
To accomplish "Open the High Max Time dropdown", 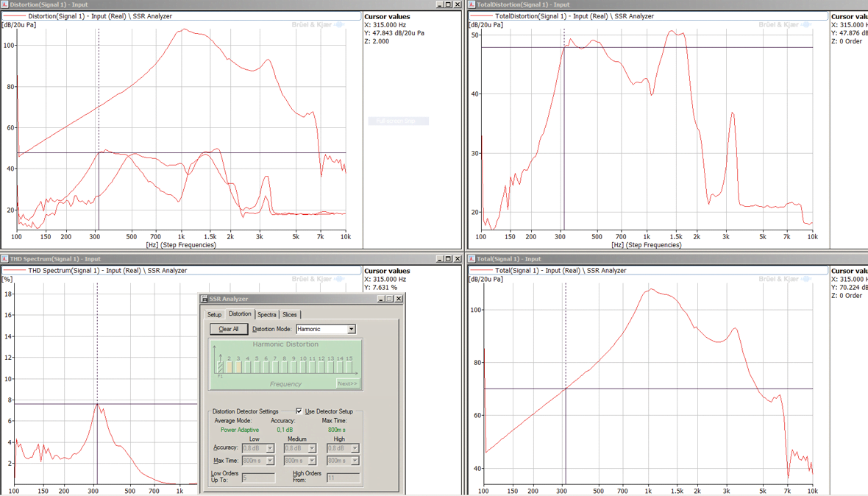I will tap(355, 461).
